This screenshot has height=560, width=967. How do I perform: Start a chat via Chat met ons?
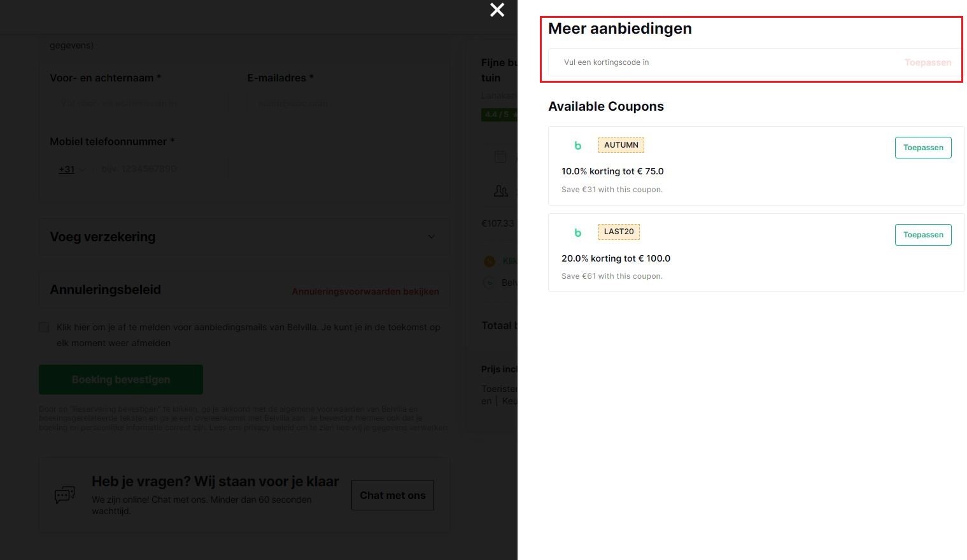(392, 495)
